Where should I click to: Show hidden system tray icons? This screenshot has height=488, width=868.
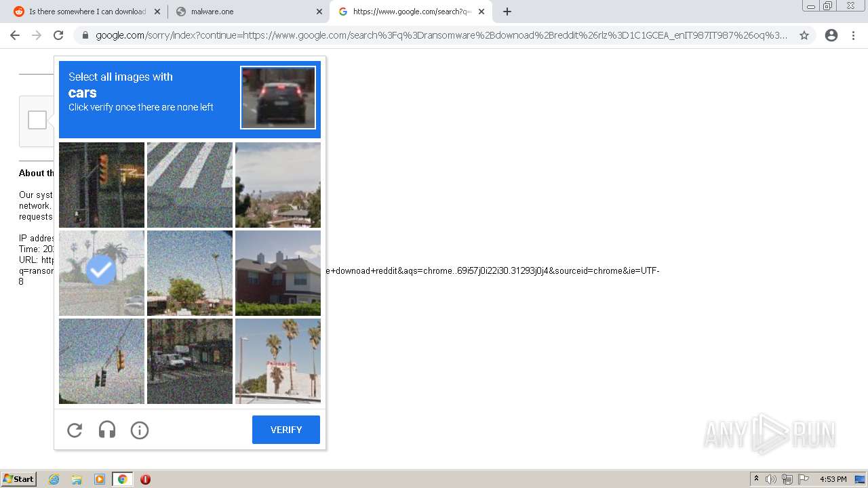(x=756, y=479)
